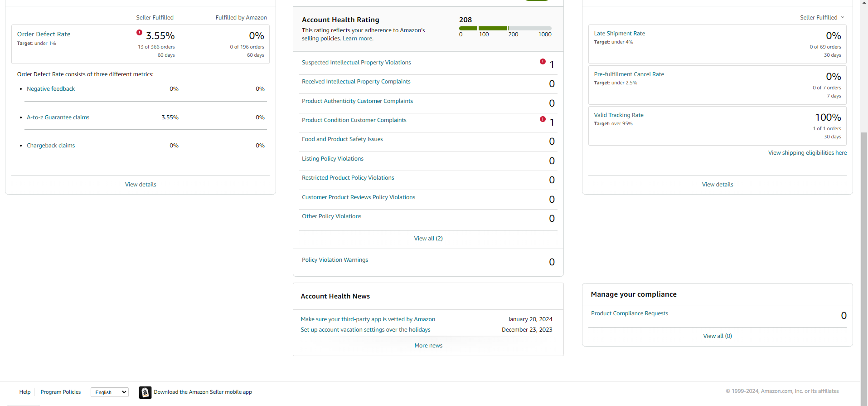Click '1 of 1 orders' text
This screenshot has width=868, height=406.
tap(827, 129)
